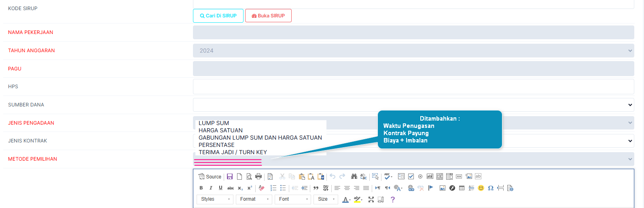Align text left
644x208 pixels.
[x=337, y=188]
